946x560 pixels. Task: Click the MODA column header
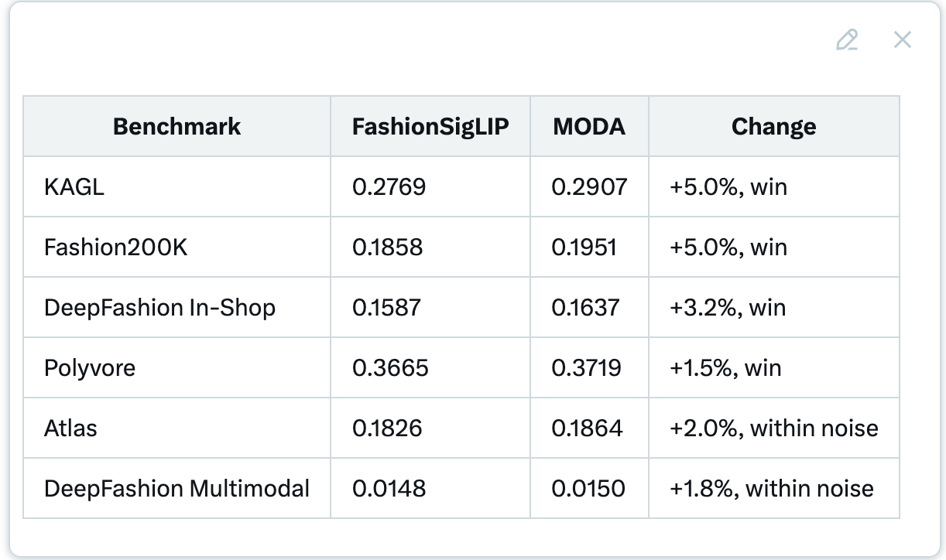click(x=589, y=126)
